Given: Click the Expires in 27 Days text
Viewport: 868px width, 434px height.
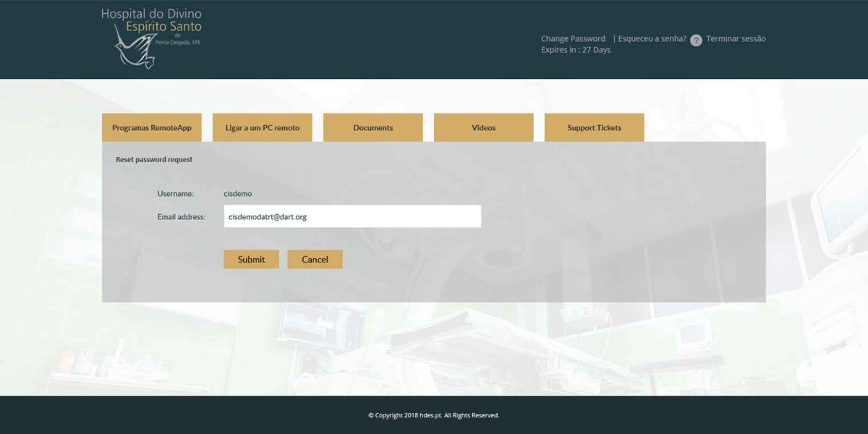Looking at the screenshot, I should (x=576, y=51).
